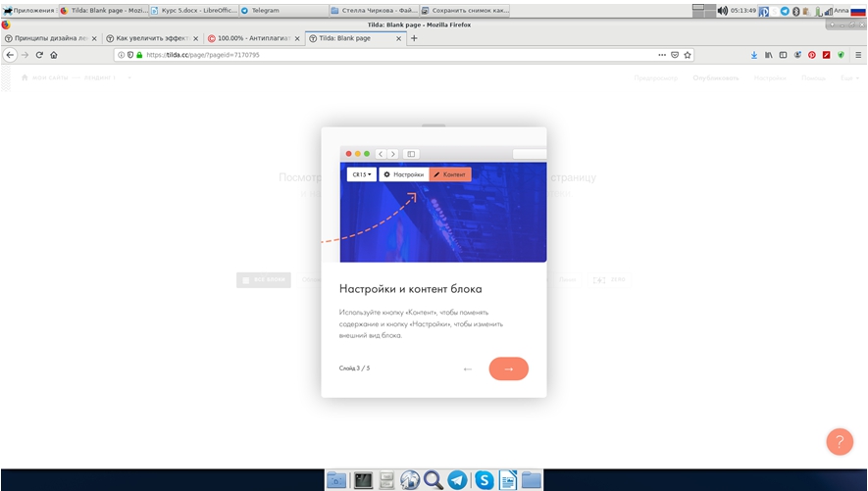Click dimmed 'Все блоки' button behind dialog
Screen dimensions: 868x491
264,279
